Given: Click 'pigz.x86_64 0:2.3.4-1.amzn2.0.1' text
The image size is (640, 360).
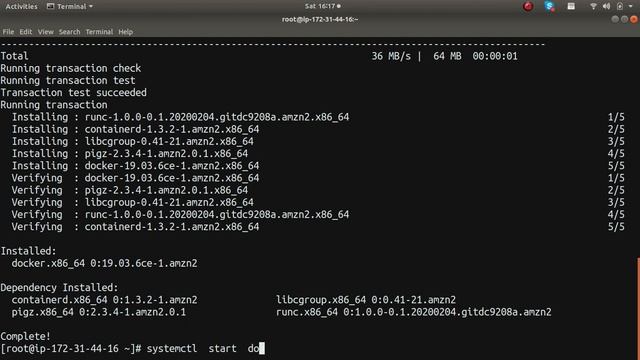Looking at the screenshot, I should tap(99, 312).
